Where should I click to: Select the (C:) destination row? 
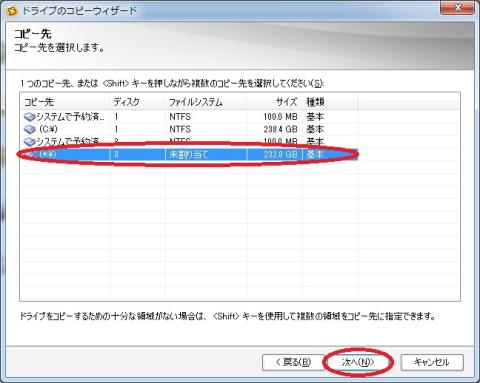pyautogui.click(x=189, y=129)
